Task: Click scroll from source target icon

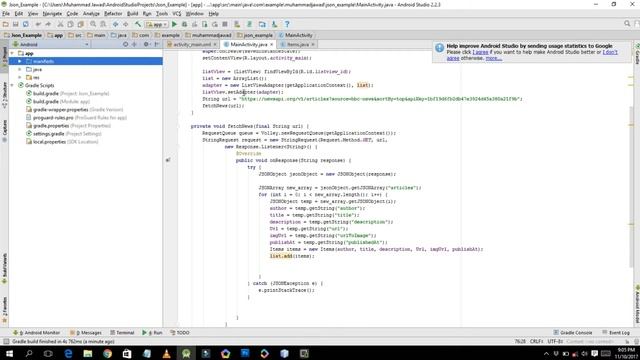Action: [125, 44]
